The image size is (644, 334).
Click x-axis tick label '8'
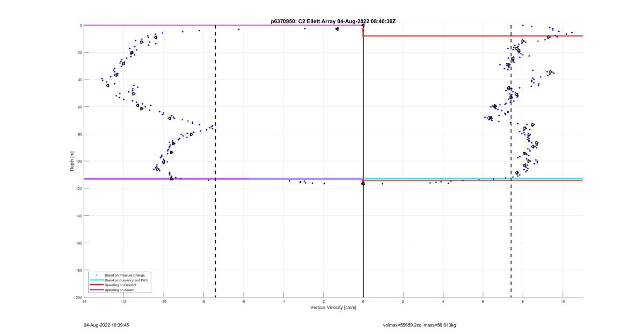coord(523,302)
